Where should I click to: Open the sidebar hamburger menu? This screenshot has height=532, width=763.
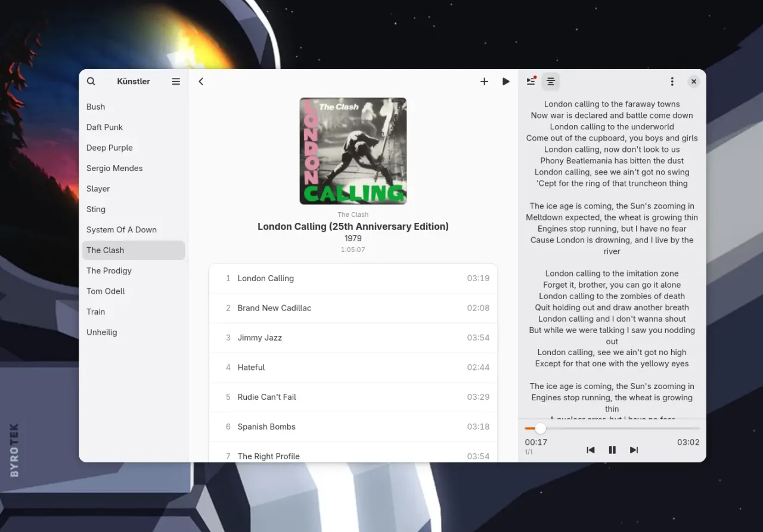click(176, 82)
